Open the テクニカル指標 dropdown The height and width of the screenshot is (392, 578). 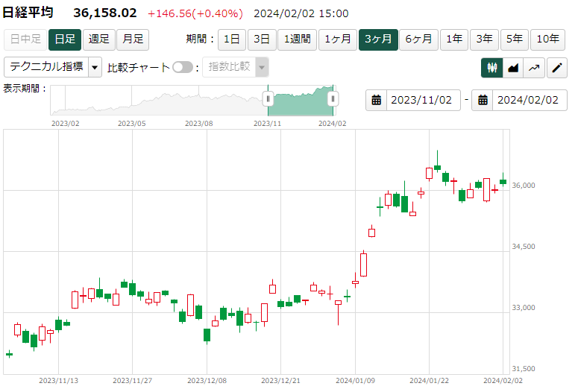tap(46, 67)
